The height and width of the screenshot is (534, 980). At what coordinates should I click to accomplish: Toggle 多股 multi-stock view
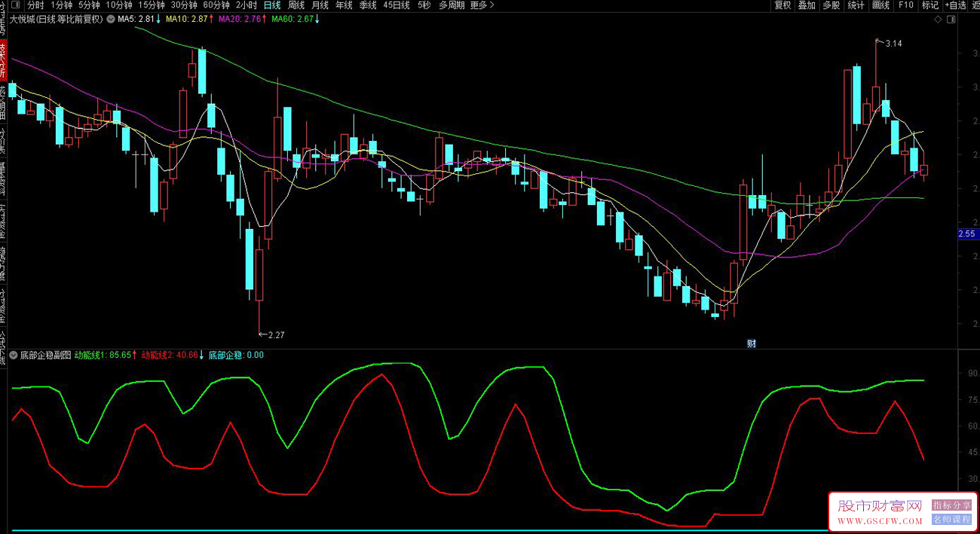point(831,5)
